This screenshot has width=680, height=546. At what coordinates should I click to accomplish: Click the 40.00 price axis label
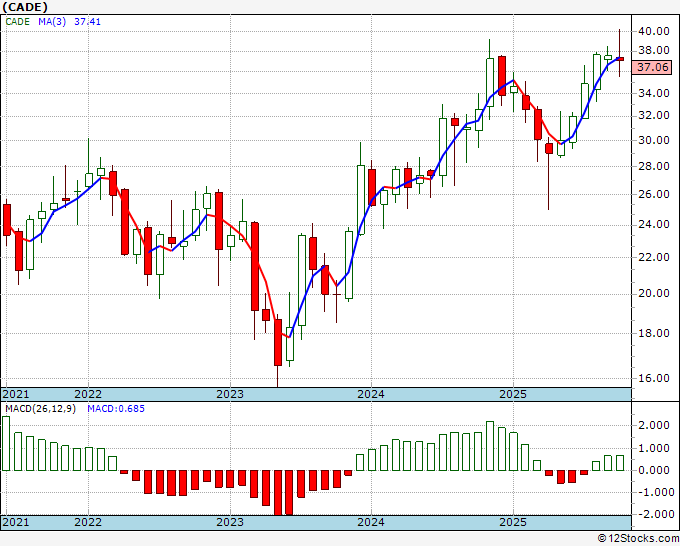[x=653, y=31]
